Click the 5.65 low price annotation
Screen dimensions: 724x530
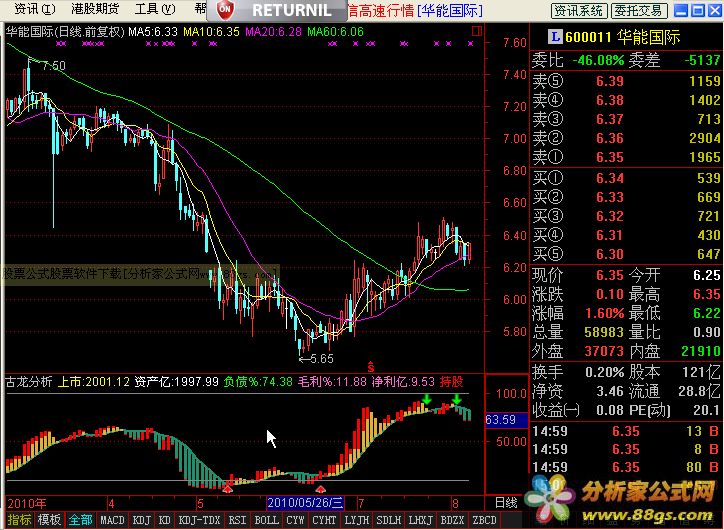[316, 359]
